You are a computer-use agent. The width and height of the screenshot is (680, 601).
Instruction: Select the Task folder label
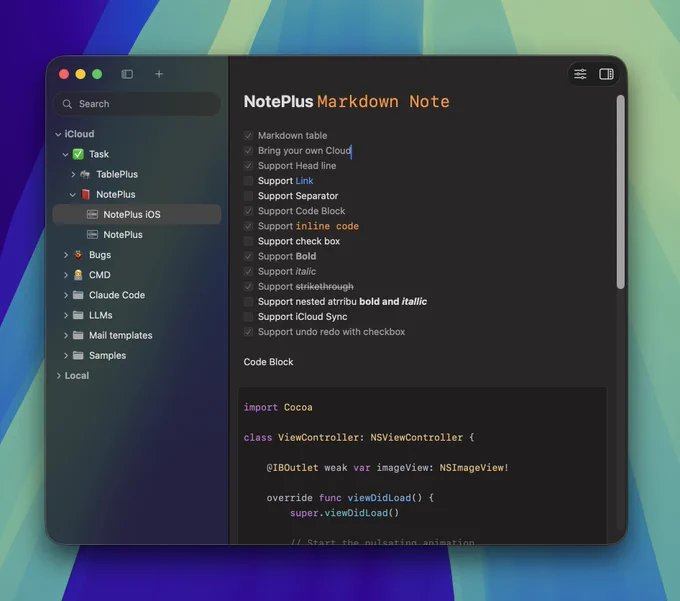coord(99,154)
